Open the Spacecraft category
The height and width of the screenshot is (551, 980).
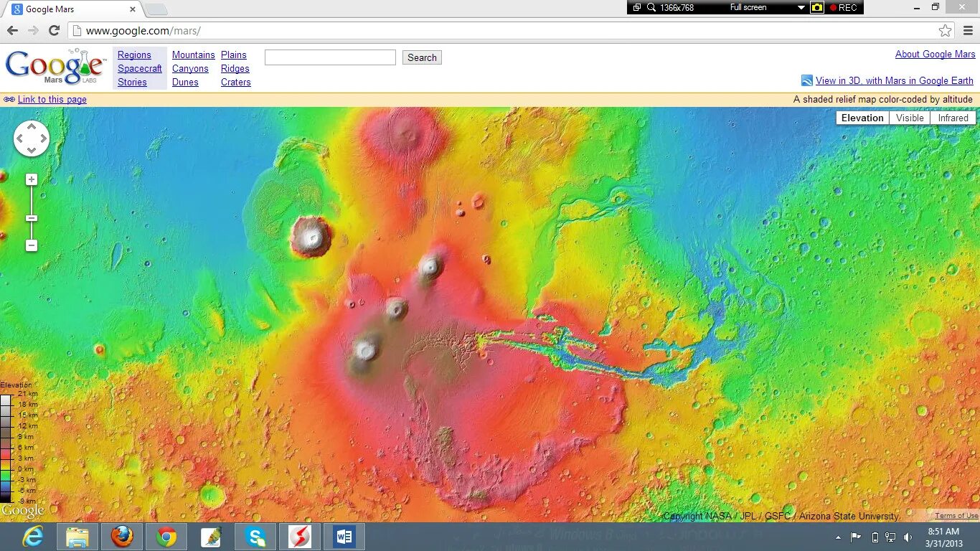(140, 69)
